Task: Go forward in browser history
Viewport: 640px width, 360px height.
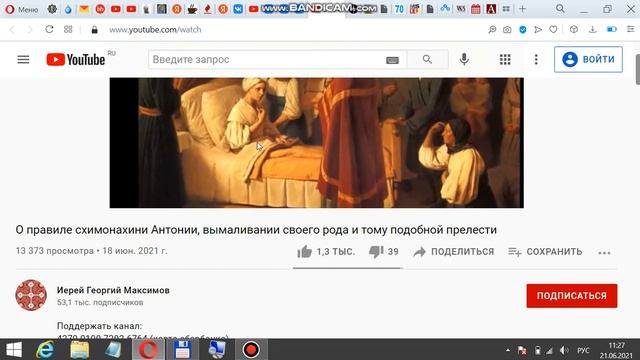Action: point(29,29)
